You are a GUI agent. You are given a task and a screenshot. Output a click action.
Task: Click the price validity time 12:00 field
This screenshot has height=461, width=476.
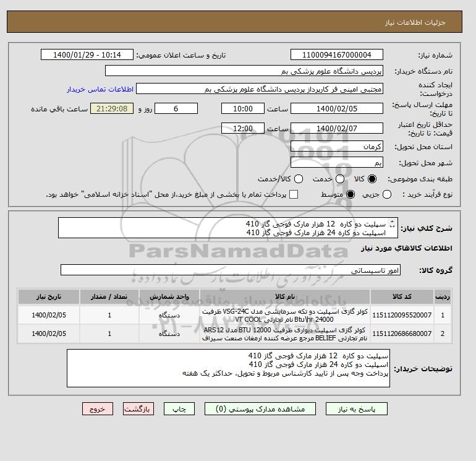tap(243, 128)
